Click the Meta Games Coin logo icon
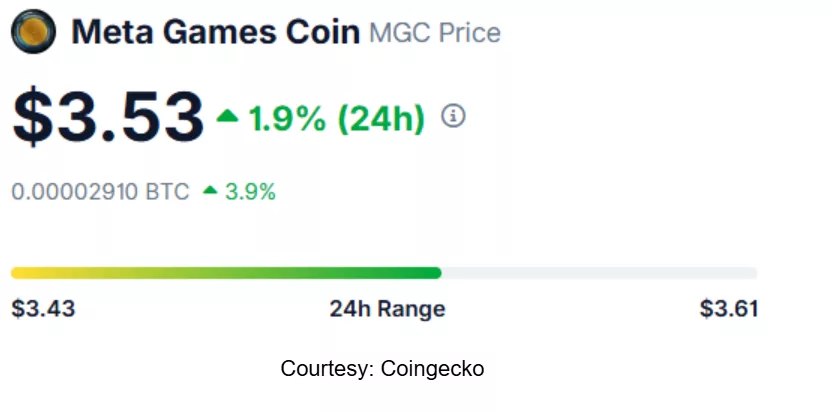This screenshot has height=411, width=832. pos(35,32)
